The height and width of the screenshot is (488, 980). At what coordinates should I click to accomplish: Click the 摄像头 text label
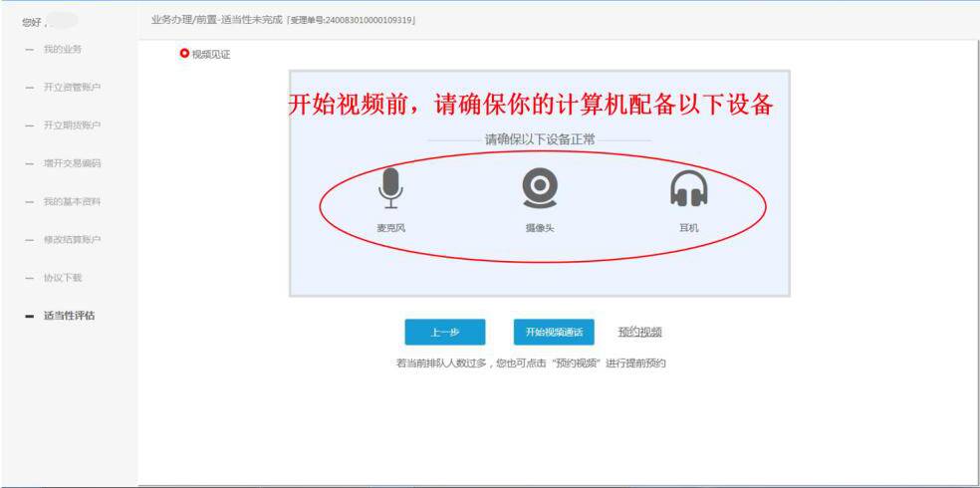click(x=539, y=228)
